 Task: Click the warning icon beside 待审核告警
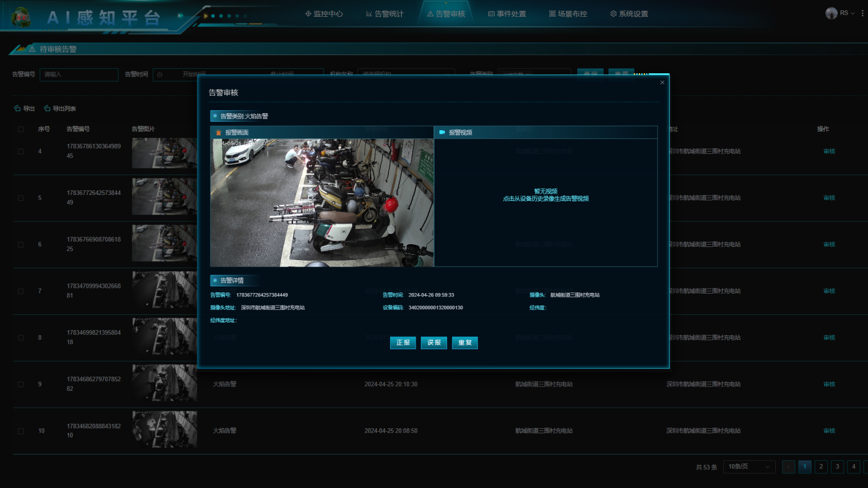(x=32, y=49)
